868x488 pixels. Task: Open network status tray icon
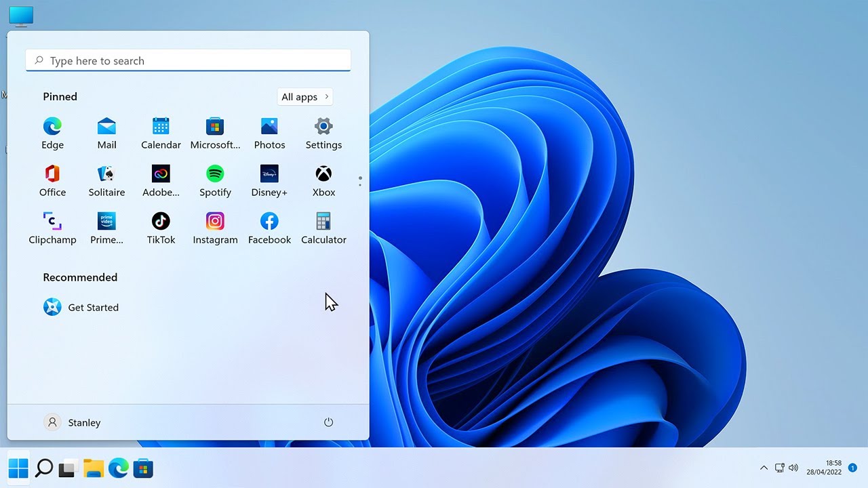780,468
